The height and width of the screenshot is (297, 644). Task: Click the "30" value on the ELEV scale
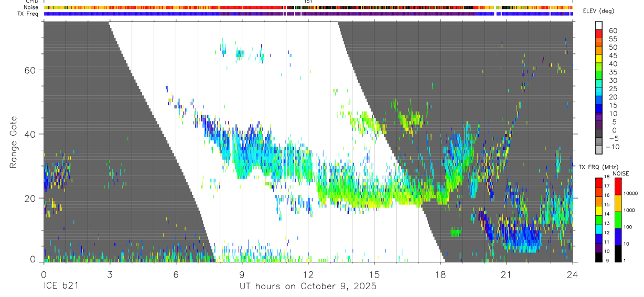click(x=613, y=81)
